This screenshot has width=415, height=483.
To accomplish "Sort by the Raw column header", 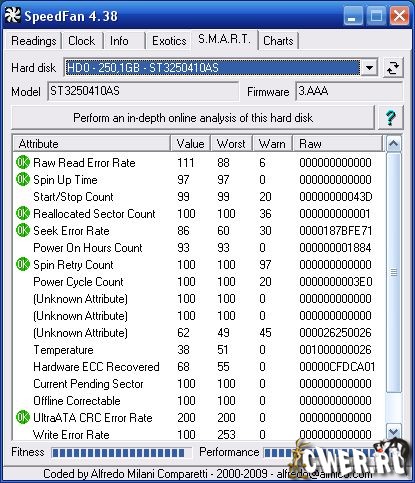I will 338,144.
